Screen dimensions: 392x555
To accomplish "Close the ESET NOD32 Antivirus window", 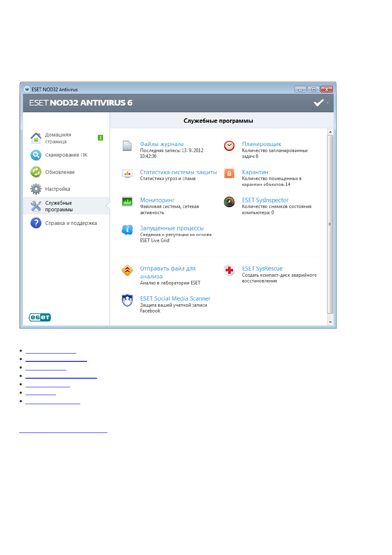I will pyautogui.click(x=327, y=89).
